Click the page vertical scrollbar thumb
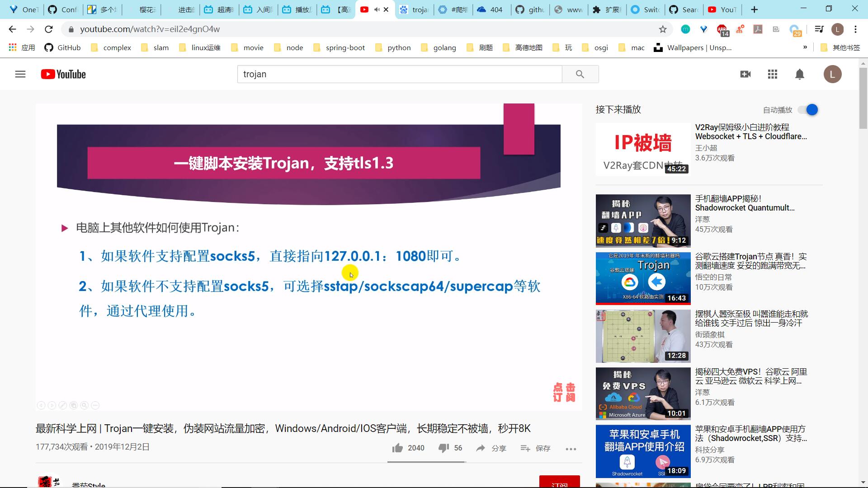The width and height of the screenshot is (868, 488). (863, 97)
